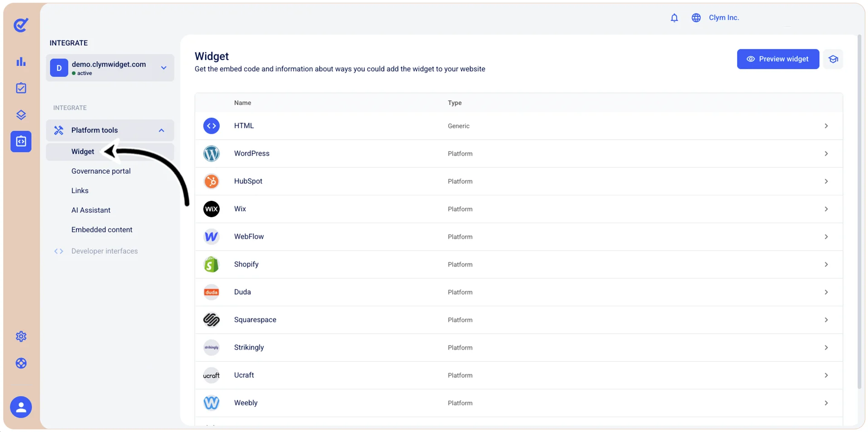Expand the Shopify row chevron

pos(826,264)
